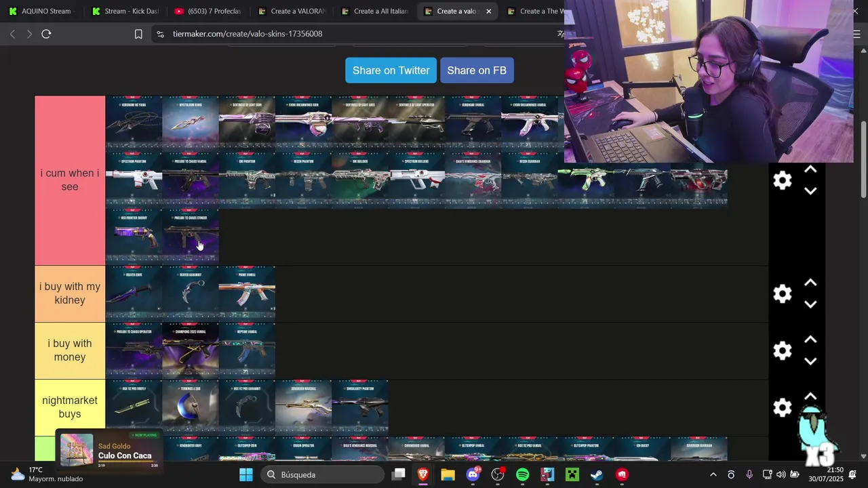Switch to the Stream - Kick Dashboard tab
Screen dimensions: 868x488
[125, 11]
